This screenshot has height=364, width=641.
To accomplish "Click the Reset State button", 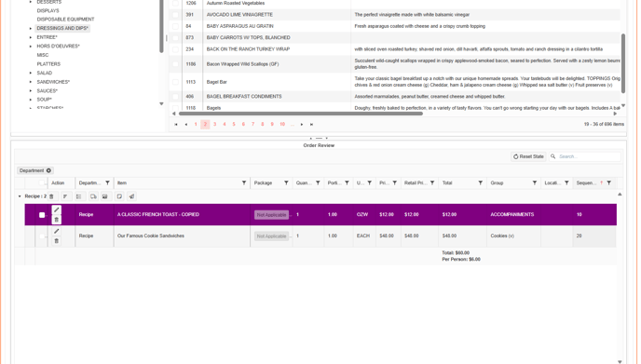I will click(x=528, y=156).
